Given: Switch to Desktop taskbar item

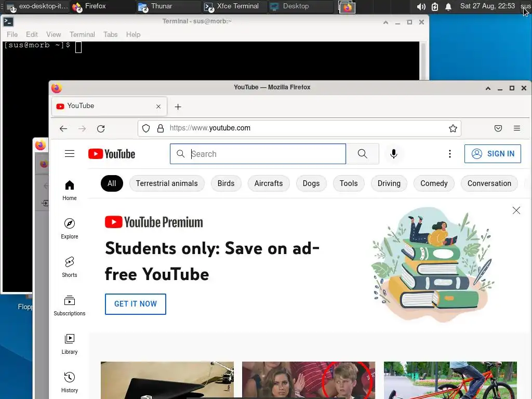Looking at the screenshot, I should [301, 6].
